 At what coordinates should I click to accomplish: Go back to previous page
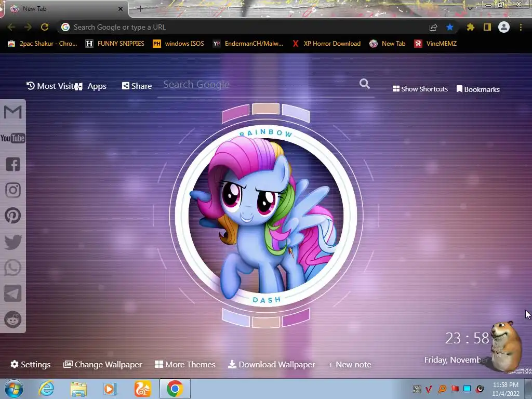[11, 27]
